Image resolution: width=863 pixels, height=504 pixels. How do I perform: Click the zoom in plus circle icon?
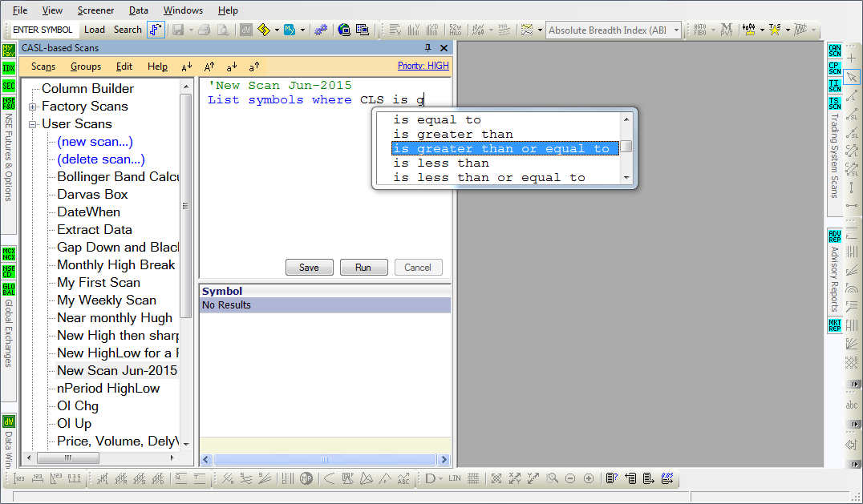click(589, 478)
